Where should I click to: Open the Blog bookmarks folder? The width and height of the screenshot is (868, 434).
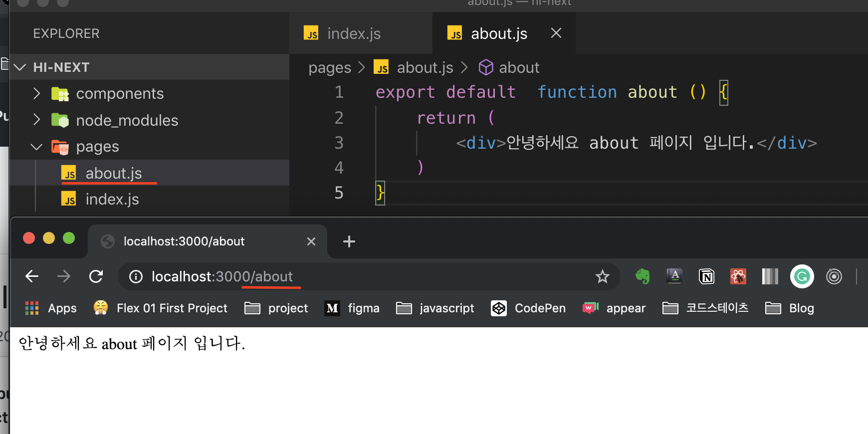790,308
